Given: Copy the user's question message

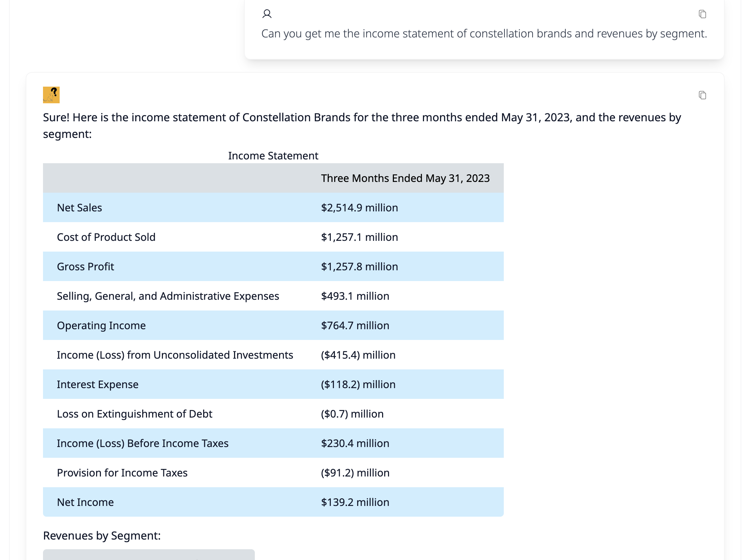Looking at the screenshot, I should [x=702, y=14].
